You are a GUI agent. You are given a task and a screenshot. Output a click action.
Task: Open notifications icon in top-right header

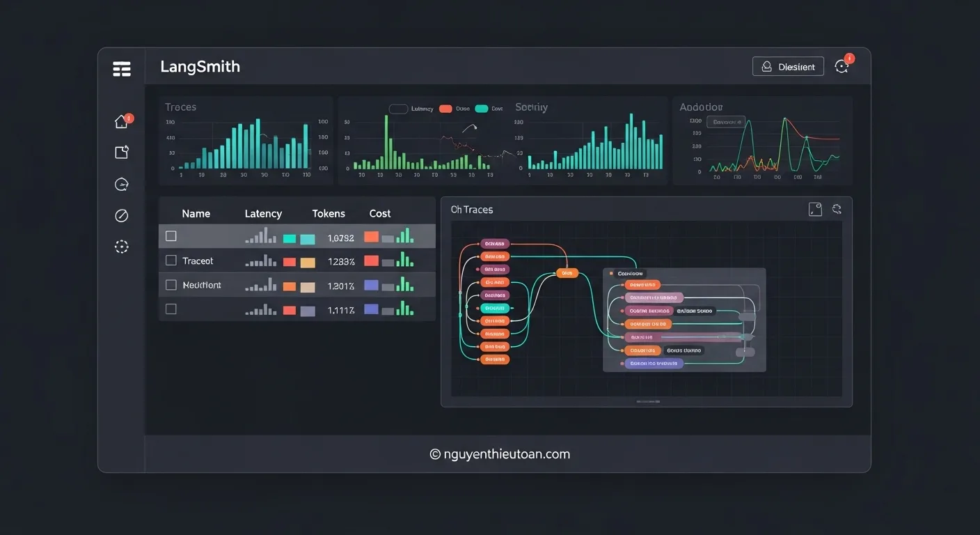point(842,66)
